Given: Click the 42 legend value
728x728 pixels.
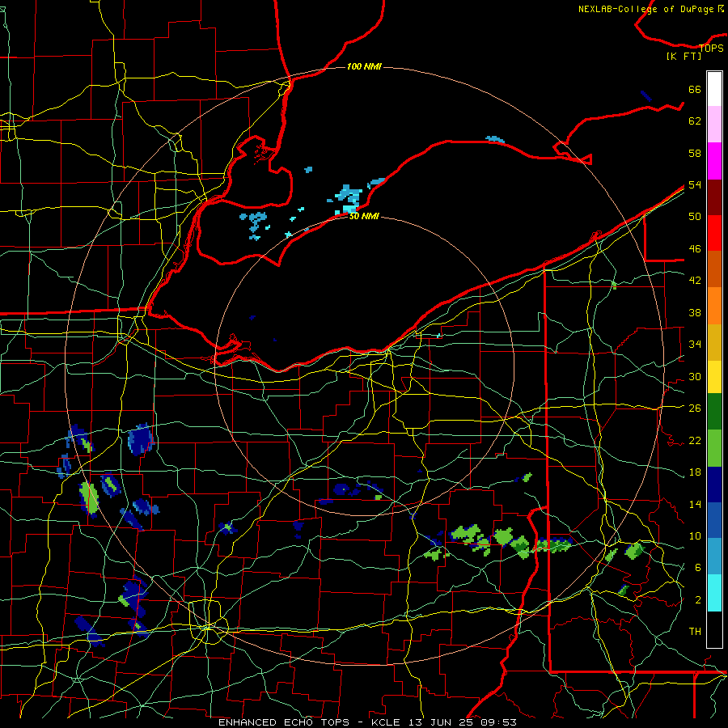Looking at the screenshot, I should (x=695, y=281).
